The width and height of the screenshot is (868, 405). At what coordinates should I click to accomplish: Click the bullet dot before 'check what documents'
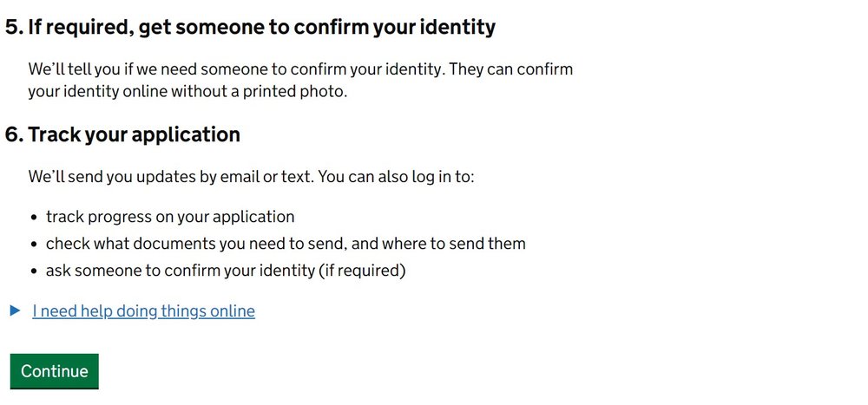pyautogui.click(x=35, y=245)
